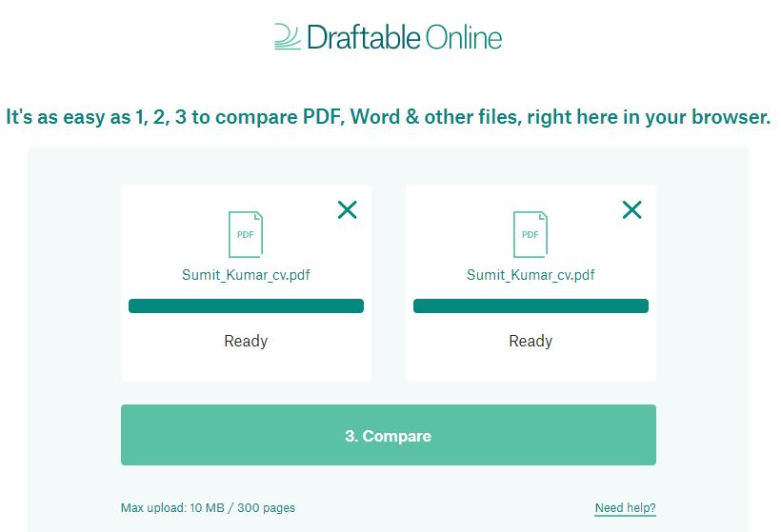Image resolution: width=781 pixels, height=532 pixels.
Task: Click the left Sumit_Kumar_cv.pdf file name
Action: pyautogui.click(x=246, y=275)
